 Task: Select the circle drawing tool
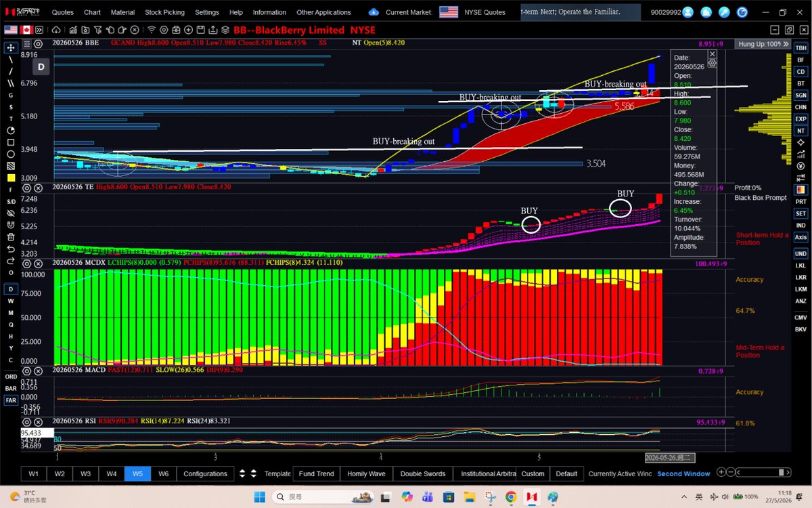(x=11, y=154)
